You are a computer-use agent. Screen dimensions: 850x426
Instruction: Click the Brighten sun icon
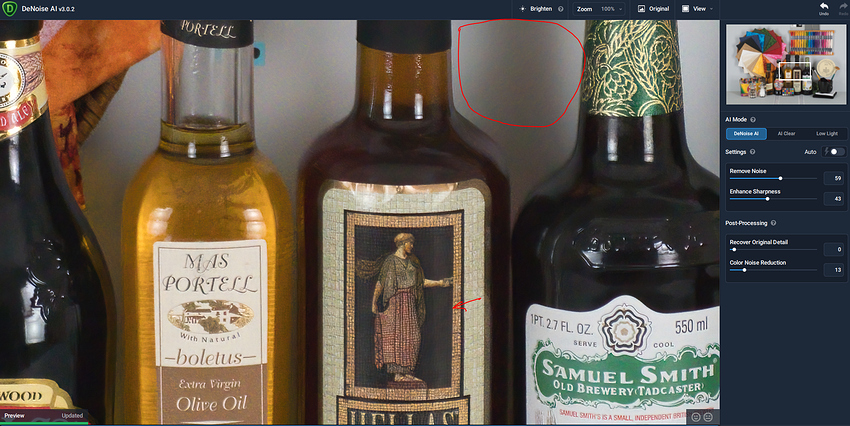tap(523, 9)
